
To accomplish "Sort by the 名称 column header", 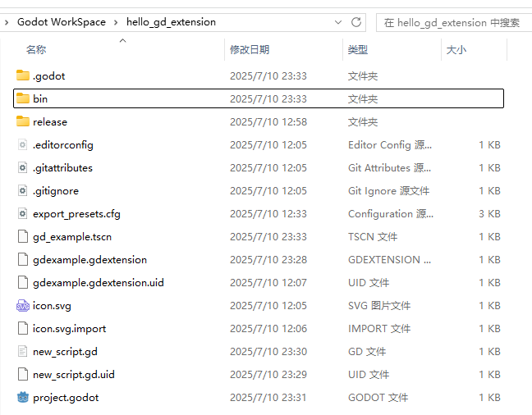I will (36, 50).
